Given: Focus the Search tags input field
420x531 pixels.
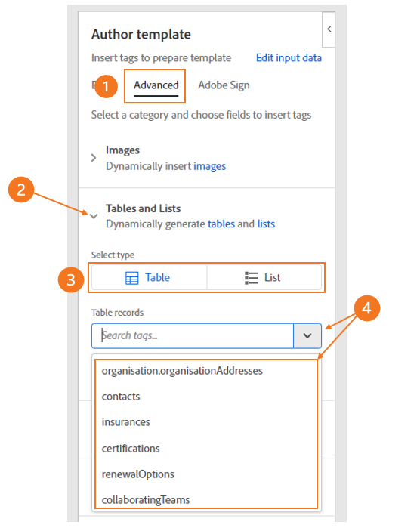Looking at the screenshot, I should click(193, 335).
